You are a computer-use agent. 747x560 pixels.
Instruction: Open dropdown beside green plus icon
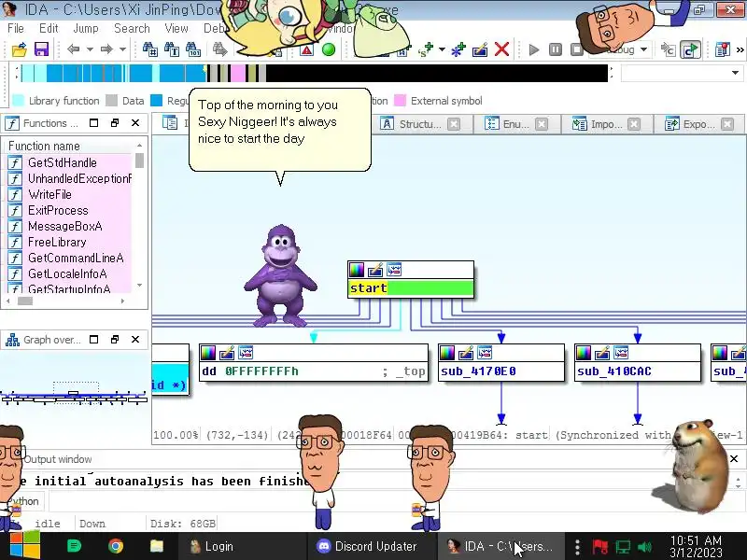(442, 49)
